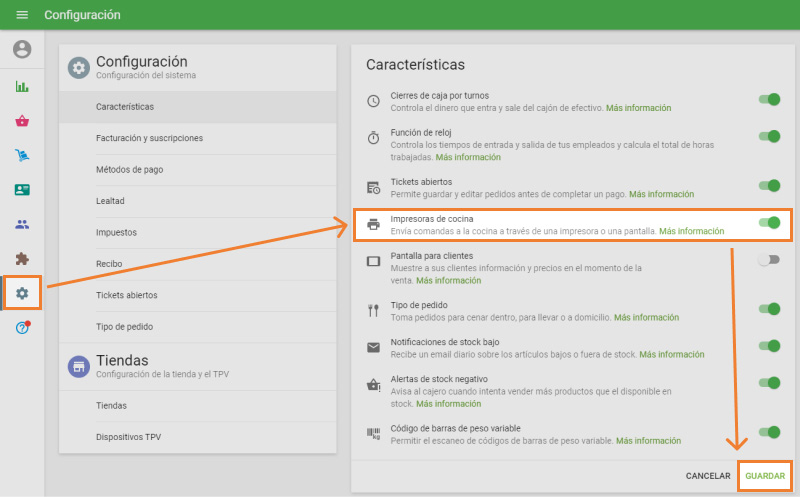The height and width of the screenshot is (497, 800).
Task: Toggle Alertas de stock negativo off
Action: (x=768, y=383)
